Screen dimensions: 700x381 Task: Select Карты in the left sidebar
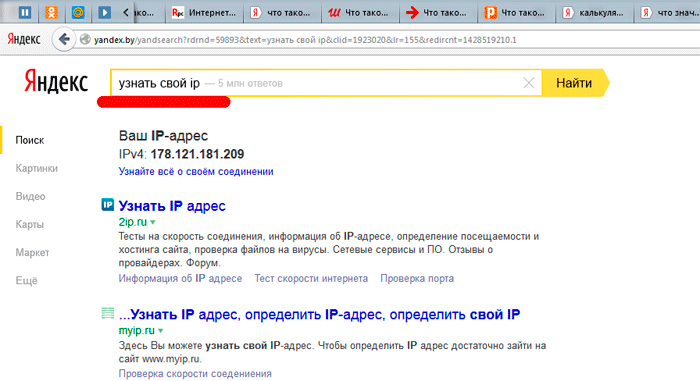click(x=29, y=225)
